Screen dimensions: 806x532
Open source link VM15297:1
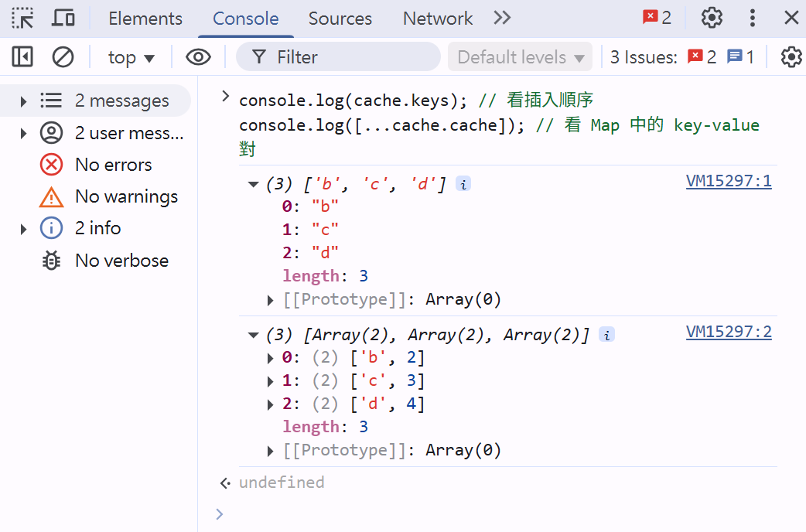(729, 181)
